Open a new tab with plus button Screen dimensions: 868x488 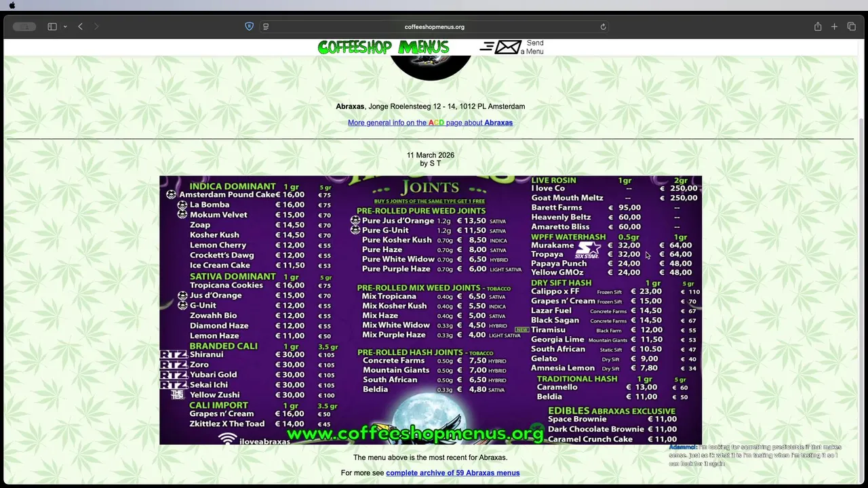835,26
